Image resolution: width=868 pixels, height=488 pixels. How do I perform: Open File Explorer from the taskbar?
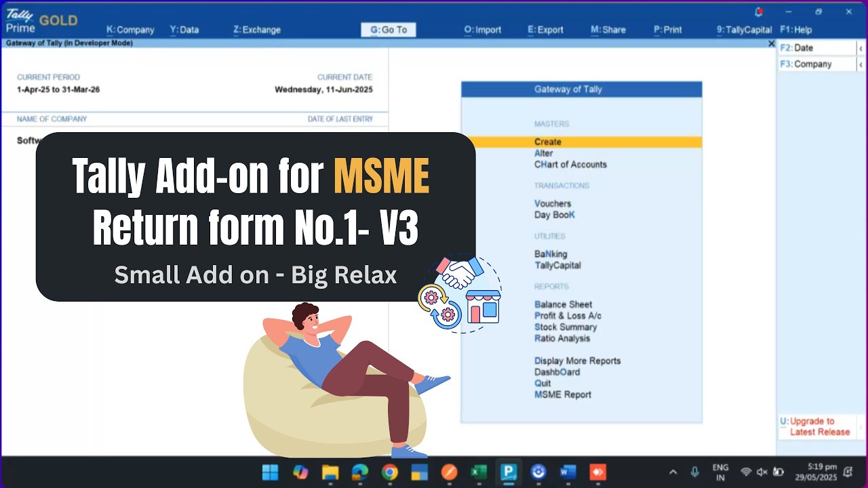(x=330, y=472)
